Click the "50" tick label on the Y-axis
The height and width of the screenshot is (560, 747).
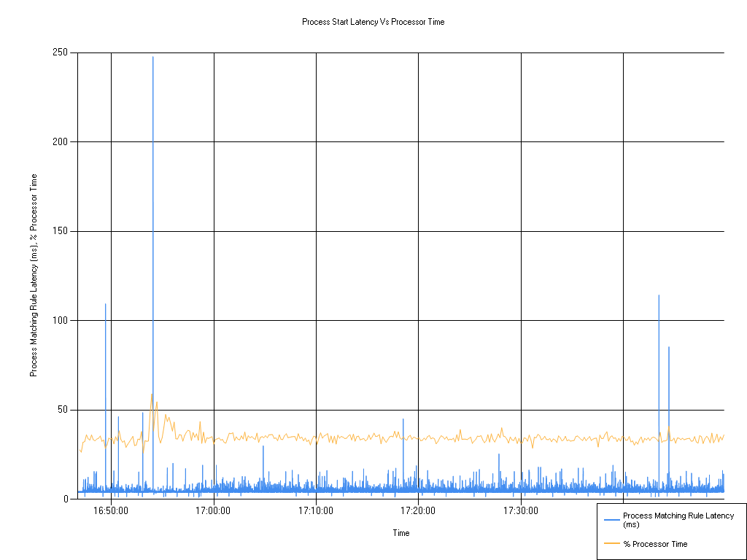pos(62,408)
